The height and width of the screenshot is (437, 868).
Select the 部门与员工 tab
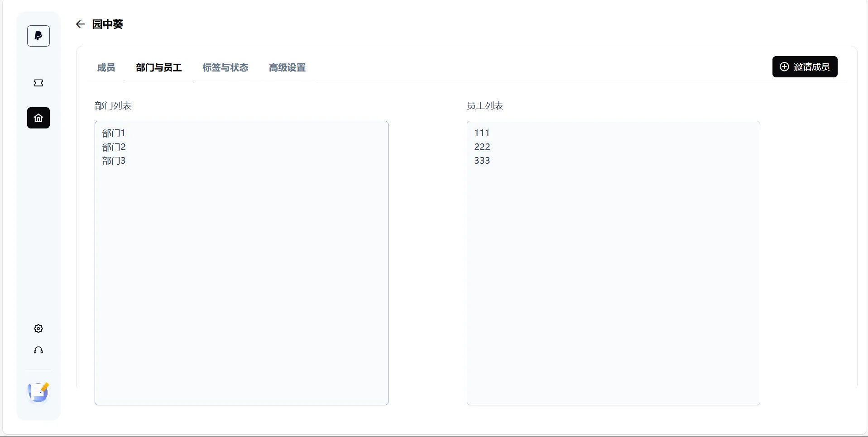pos(159,68)
